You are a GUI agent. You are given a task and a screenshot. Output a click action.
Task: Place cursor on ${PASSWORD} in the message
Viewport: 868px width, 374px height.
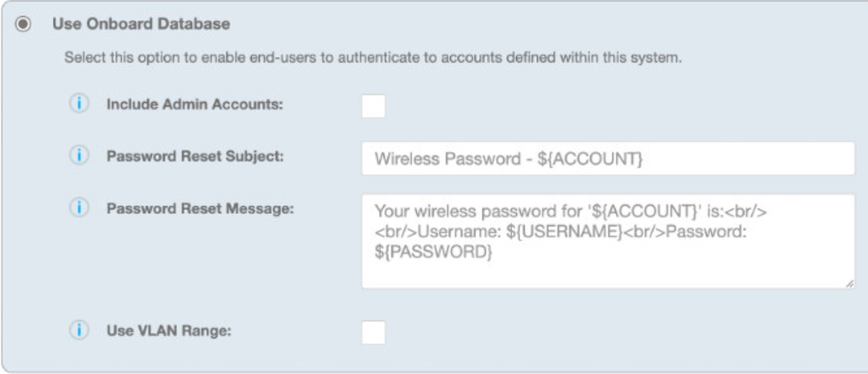pos(433,251)
